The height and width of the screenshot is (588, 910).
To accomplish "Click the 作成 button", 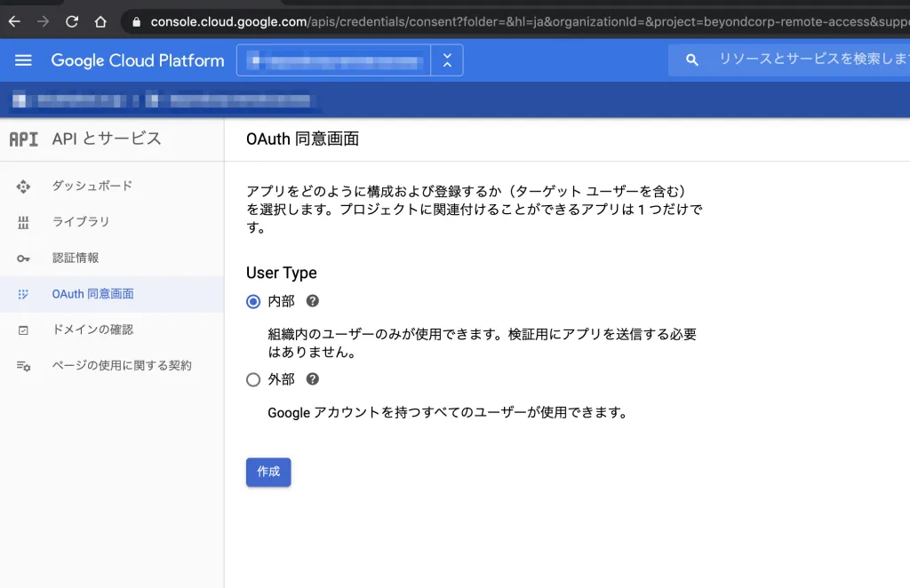I will pyautogui.click(x=268, y=472).
